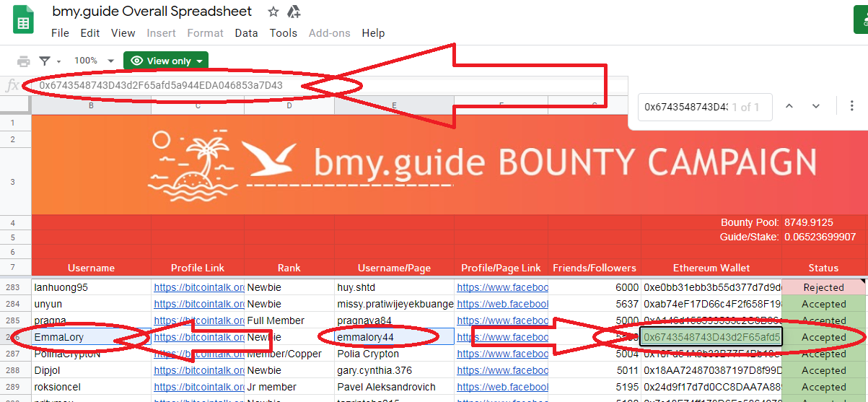Image resolution: width=868 pixels, height=402 pixels.
Task: Open the Data menu
Action: pyautogui.click(x=246, y=33)
